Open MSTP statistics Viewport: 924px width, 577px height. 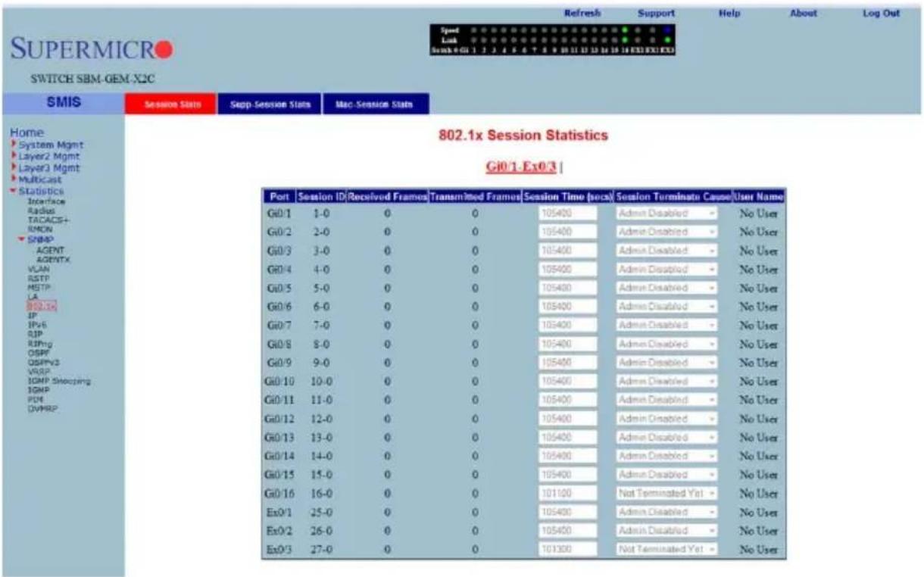(37, 287)
